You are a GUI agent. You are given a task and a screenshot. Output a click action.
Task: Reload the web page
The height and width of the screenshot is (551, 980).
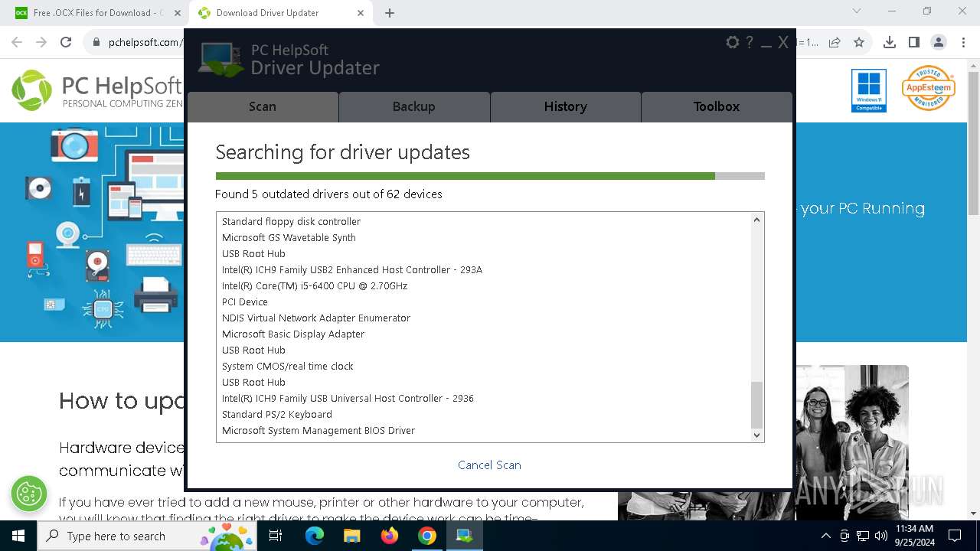(66, 42)
